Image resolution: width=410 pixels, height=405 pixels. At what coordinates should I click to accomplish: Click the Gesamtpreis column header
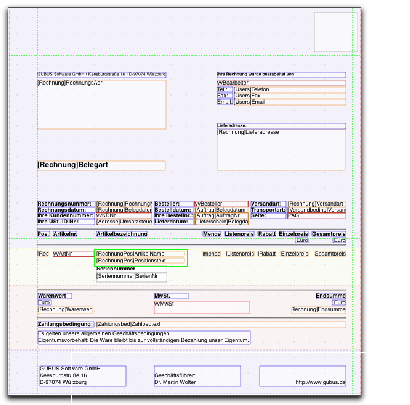click(x=329, y=234)
